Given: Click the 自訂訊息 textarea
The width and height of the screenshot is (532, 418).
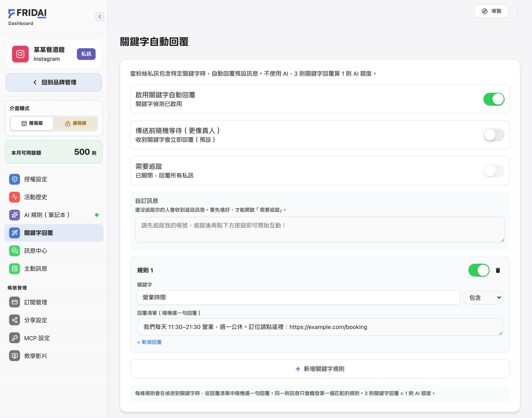Looking at the screenshot, I should click(320, 230).
